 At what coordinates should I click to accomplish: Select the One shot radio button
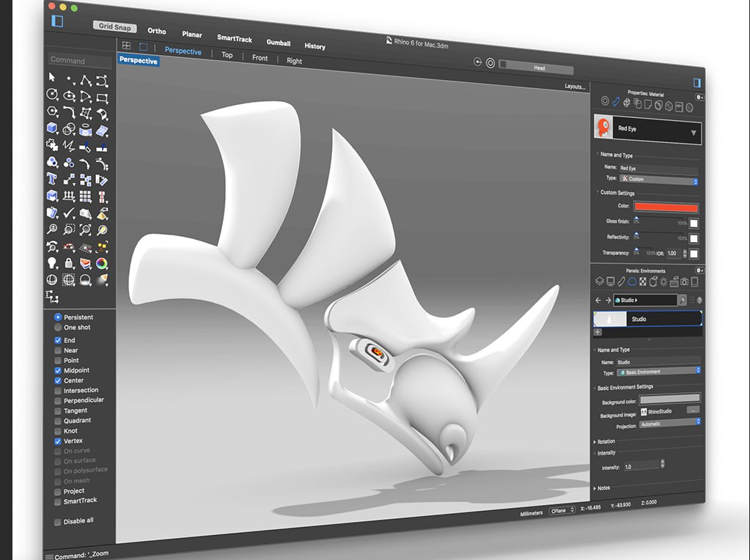tap(58, 328)
